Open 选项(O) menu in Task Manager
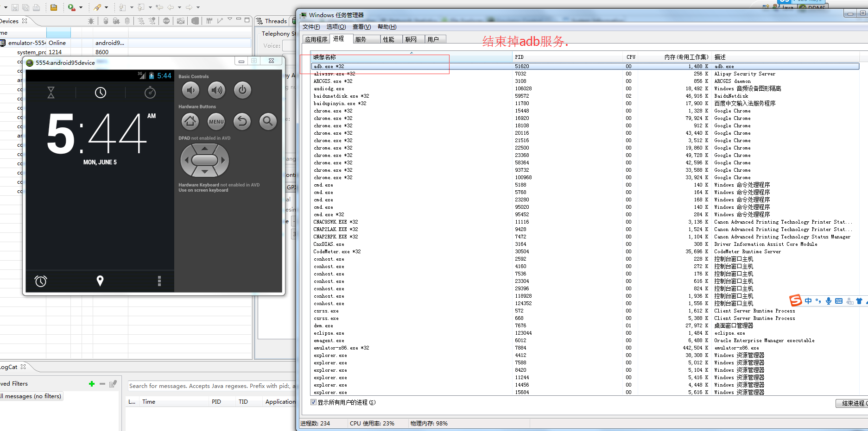 (336, 27)
